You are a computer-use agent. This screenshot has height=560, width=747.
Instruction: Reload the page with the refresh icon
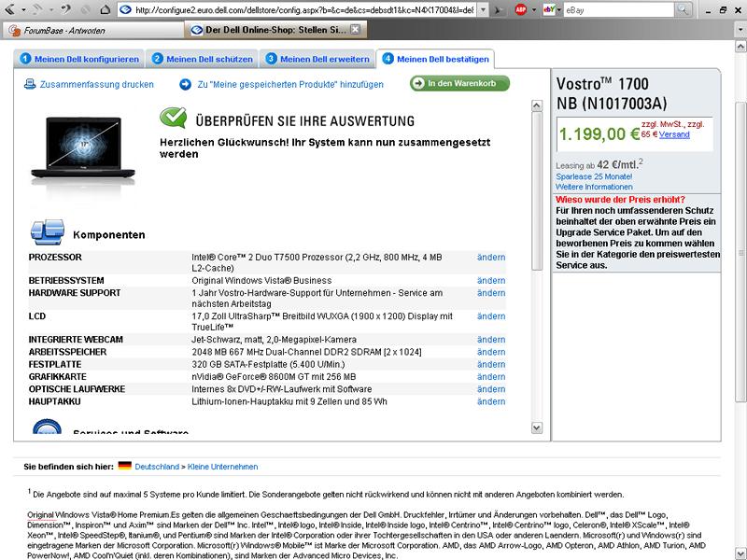(66, 9)
